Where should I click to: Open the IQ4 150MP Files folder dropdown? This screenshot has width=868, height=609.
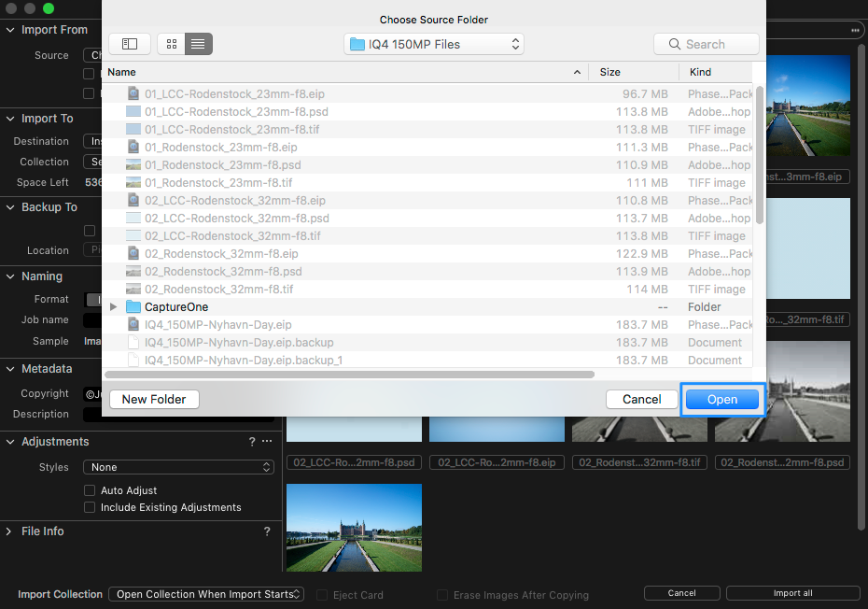click(433, 43)
